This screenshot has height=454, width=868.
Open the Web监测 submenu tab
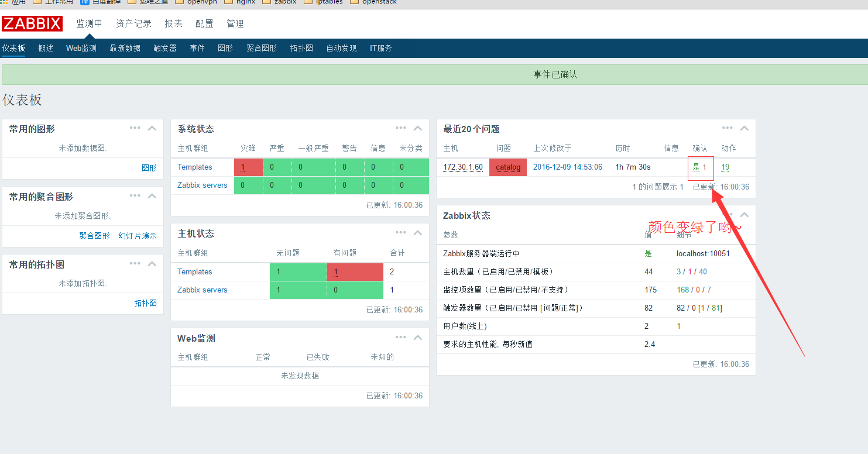point(81,48)
